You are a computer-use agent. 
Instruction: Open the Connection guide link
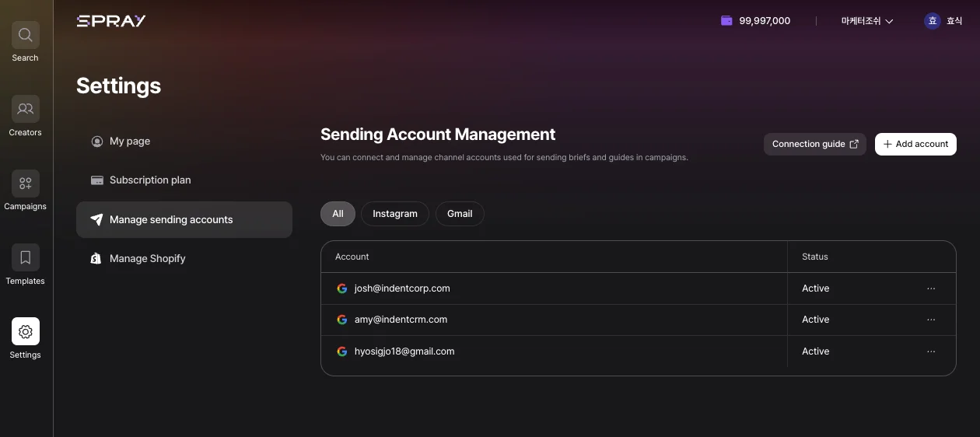(814, 144)
